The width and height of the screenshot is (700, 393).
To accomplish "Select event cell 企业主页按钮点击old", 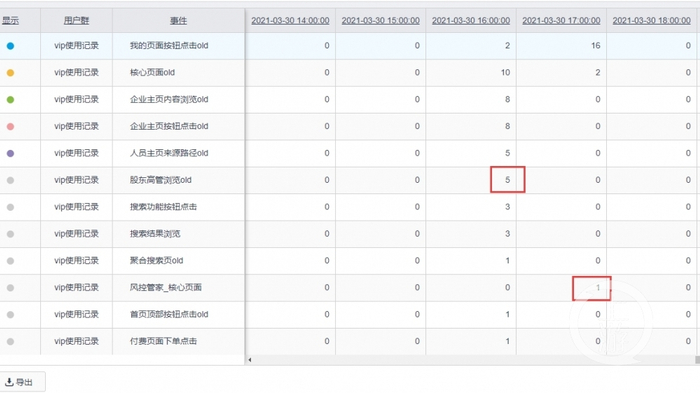I will tap(169, 126).
